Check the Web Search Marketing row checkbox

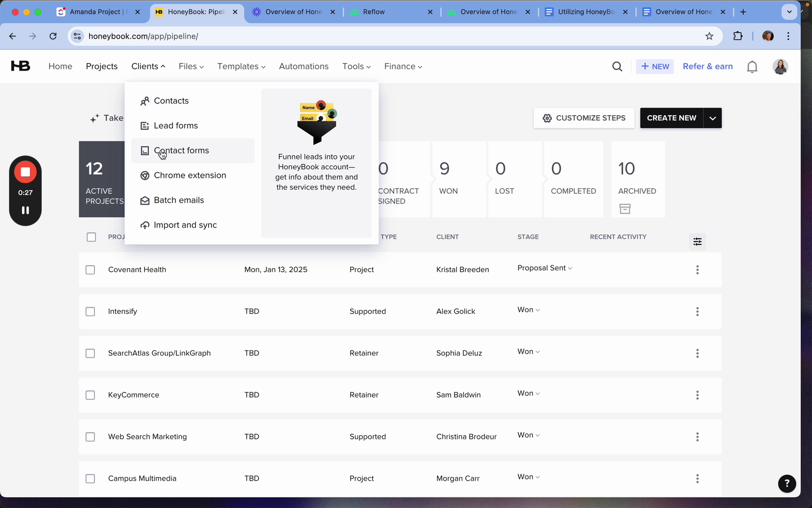coord(90,437)
